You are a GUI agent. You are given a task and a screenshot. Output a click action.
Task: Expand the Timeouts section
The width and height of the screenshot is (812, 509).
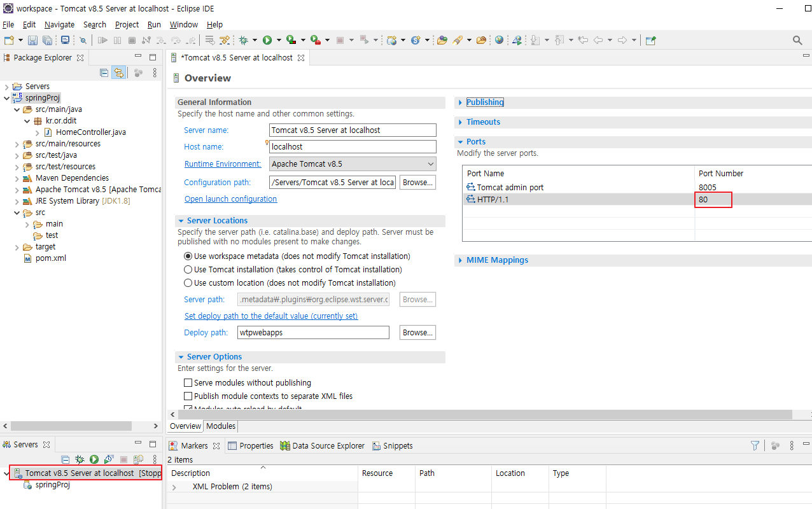[x=461, y=122]
